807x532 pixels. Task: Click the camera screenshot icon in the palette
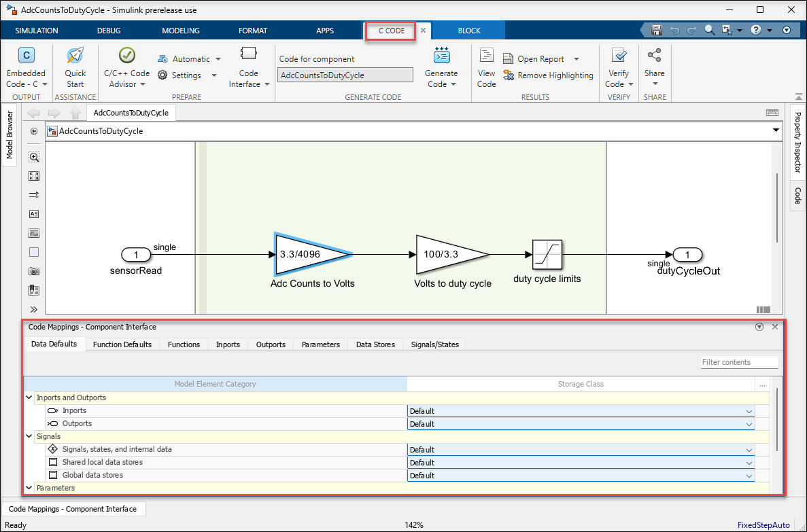pyautogui.click(x=33, y=271)
